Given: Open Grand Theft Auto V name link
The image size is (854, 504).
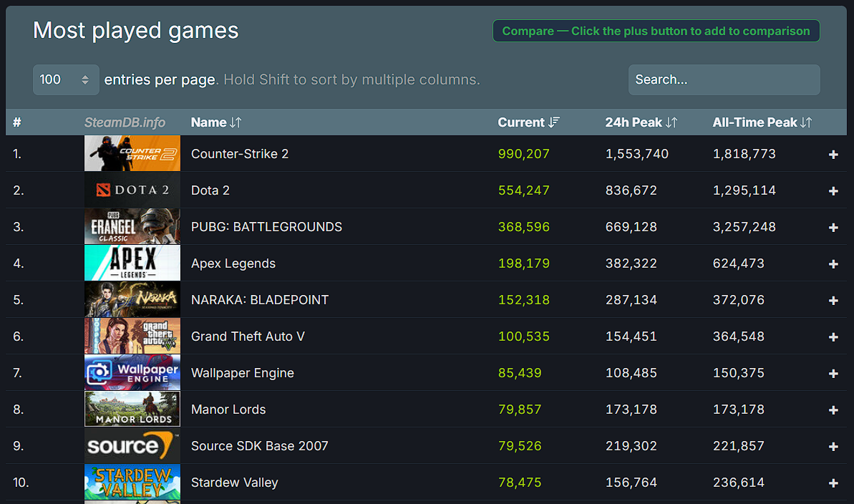Looking at the screenshot, I should click(248, 336).
